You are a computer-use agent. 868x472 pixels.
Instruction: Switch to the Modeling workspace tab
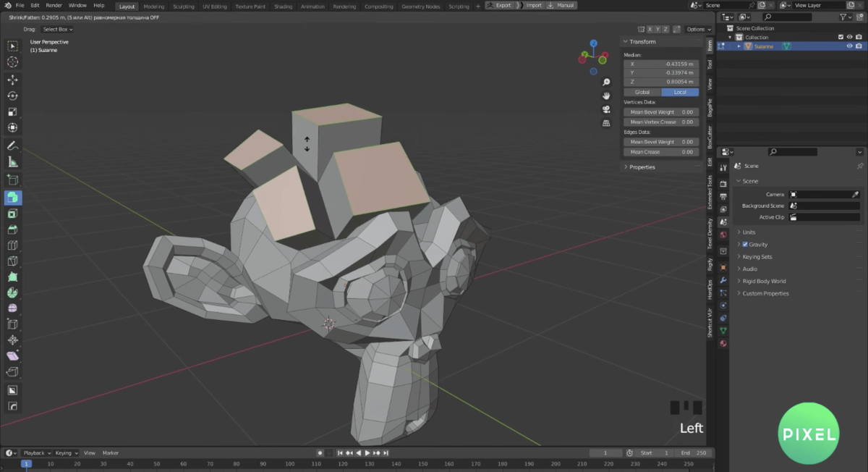point(153,6)
